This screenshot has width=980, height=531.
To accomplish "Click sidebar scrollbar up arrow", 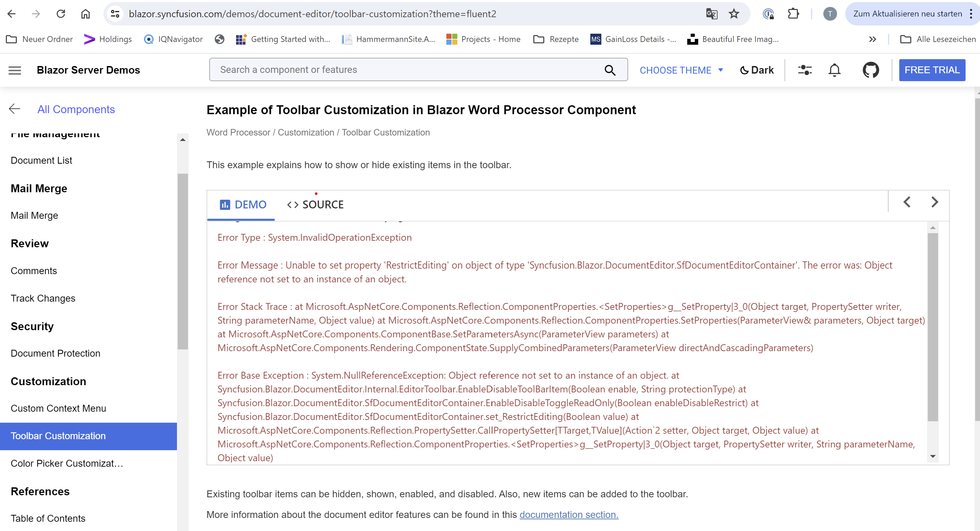I will click(x=182, y=140).
